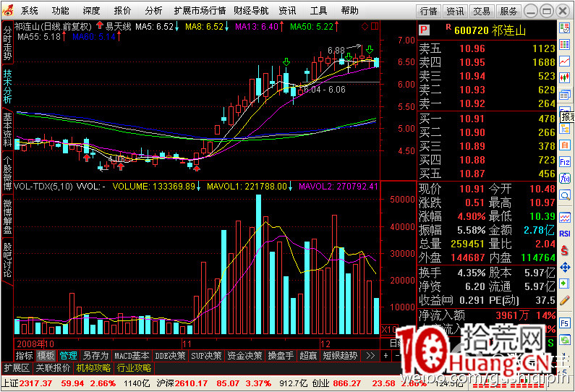This screenshot has height=392, width=575.
Task: Open the 行业攻略 tab at bottom
Action: pyautogui.click(x=134, y=368)
